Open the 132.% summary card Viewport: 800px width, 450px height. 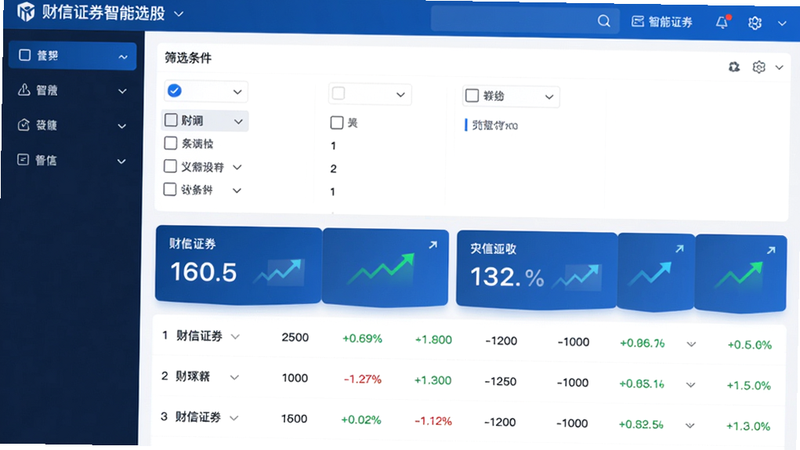point(536,270)
